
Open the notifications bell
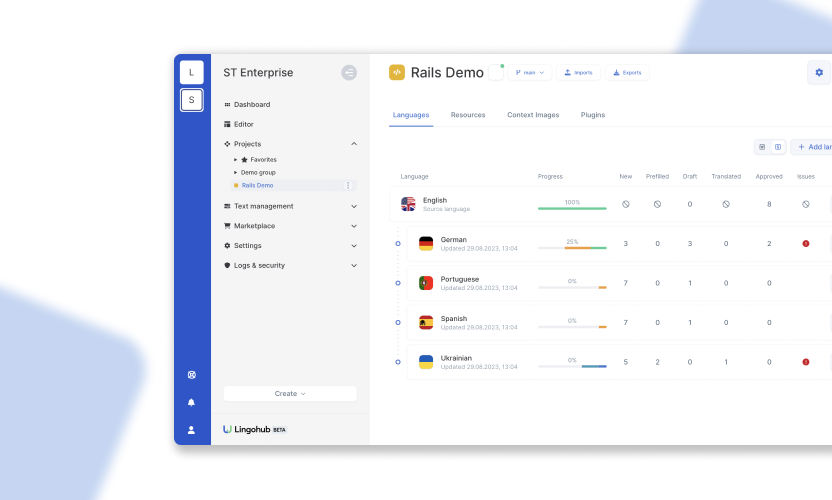[x=192, y=402]
